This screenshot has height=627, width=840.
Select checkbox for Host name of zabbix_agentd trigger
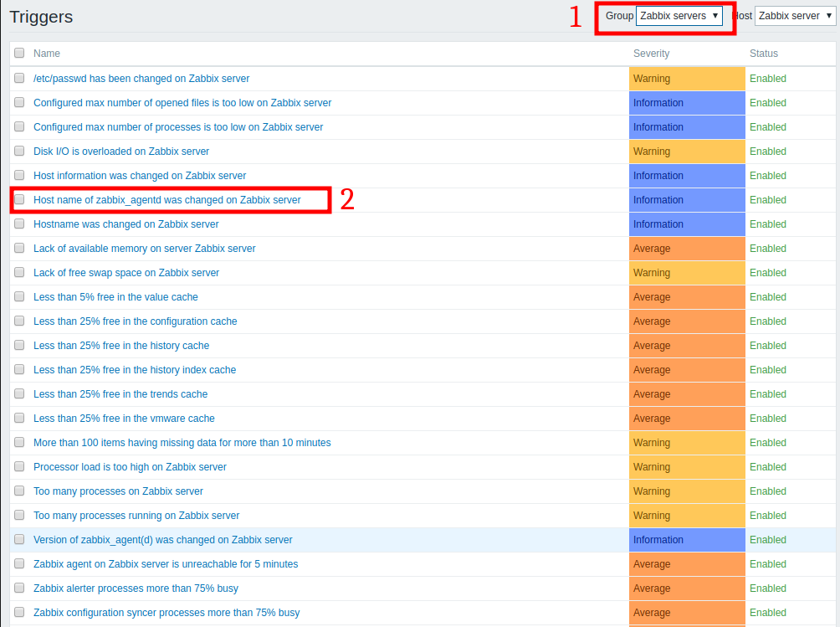[19, 200]
